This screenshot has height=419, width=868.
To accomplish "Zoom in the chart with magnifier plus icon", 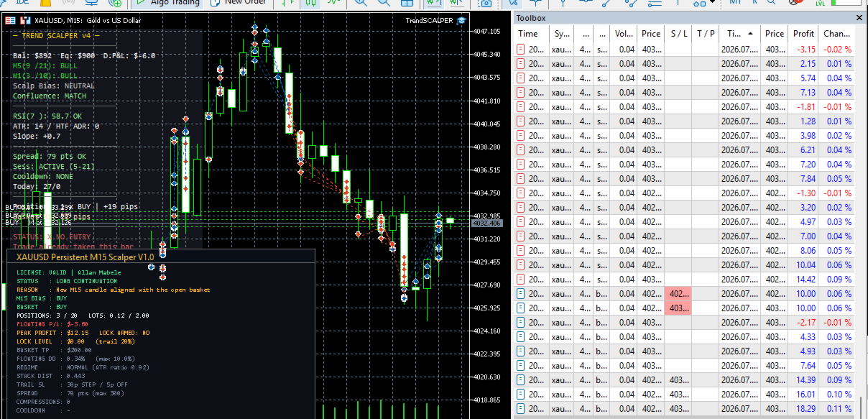I will pyautogui.click(x=360, y=2).
